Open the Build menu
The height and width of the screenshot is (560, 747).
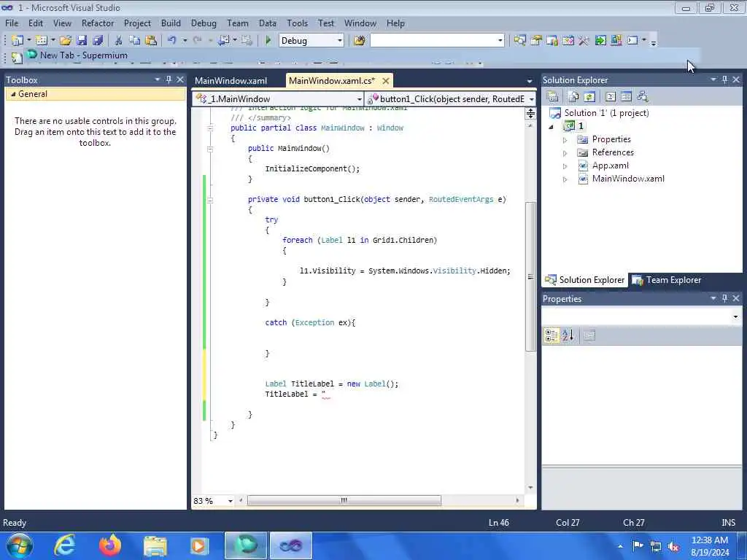[x=171, y=23]
